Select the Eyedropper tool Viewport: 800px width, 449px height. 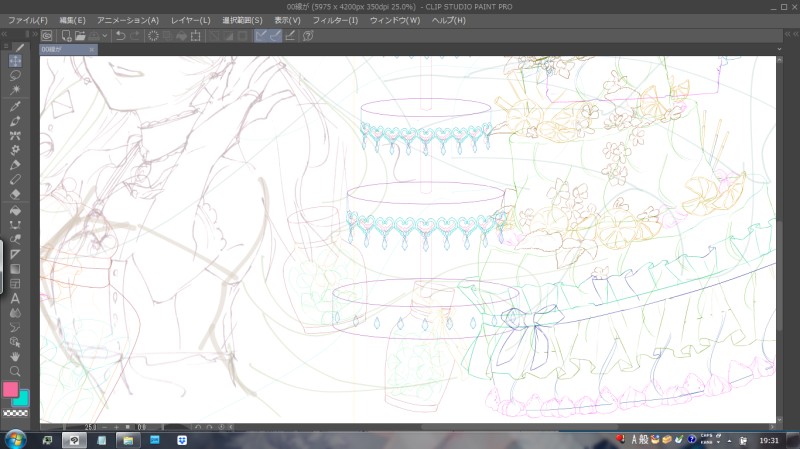15,106
